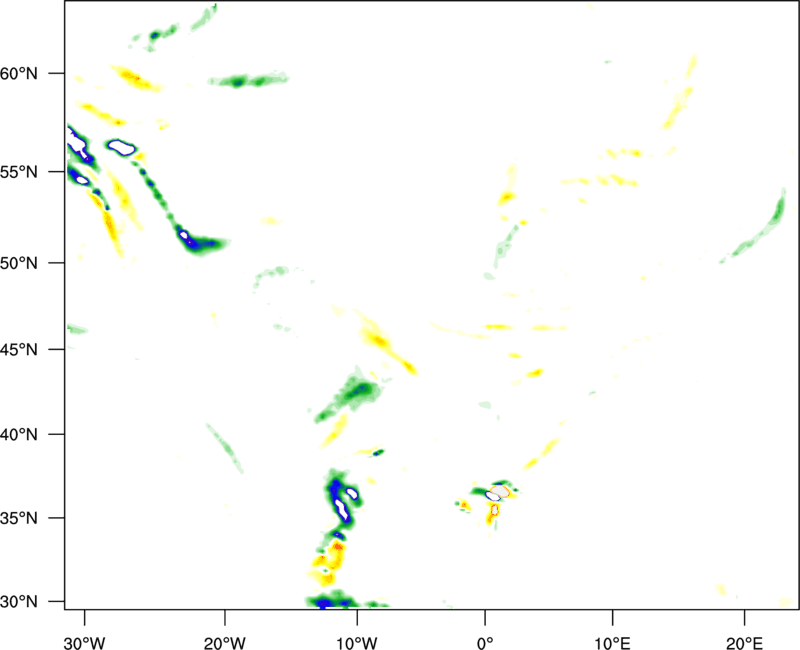Click the 0° longitude label
The height and width of the screenshot is (650, 800).
tap(485, 643)
